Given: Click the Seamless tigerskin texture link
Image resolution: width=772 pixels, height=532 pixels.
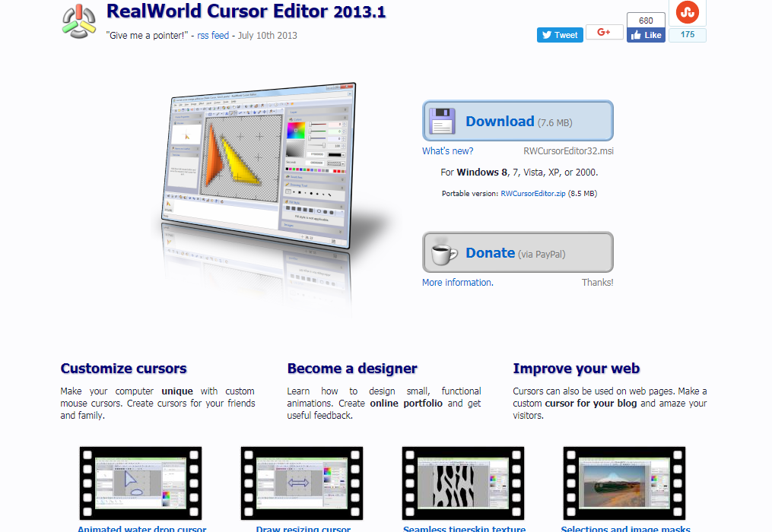Looking at the screenshot, I should [464, 528].
